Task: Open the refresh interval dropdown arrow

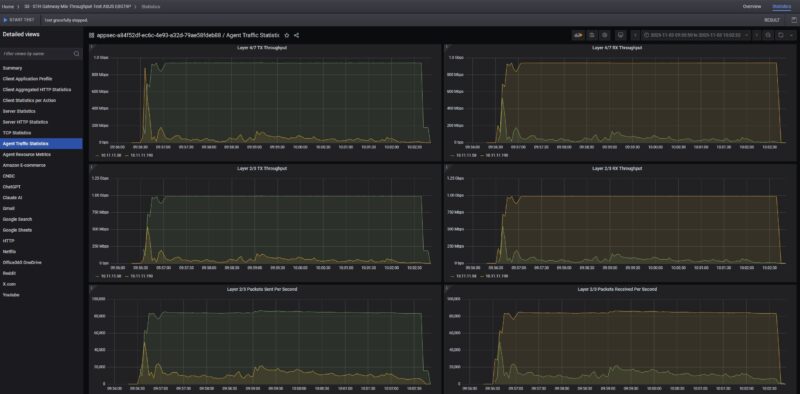Action: click(x=791, y=35)
